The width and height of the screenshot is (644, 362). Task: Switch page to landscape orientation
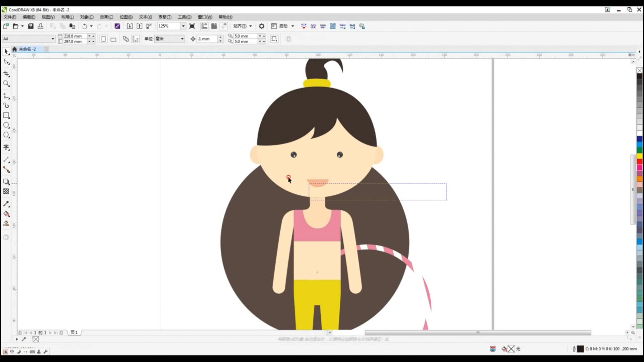pos(113,39)
